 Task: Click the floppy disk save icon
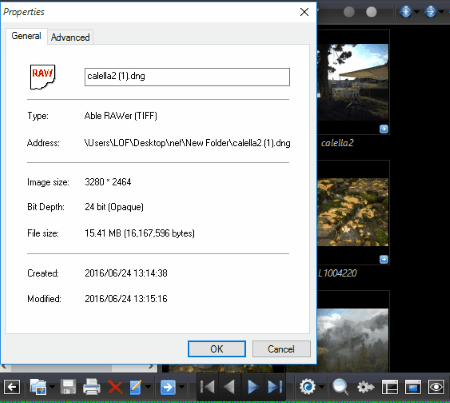[68, 387]
